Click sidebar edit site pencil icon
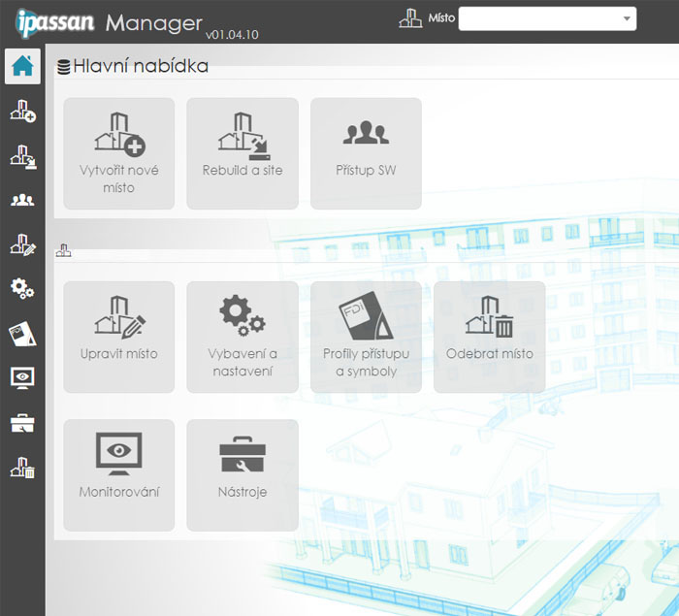The image size is (679, 616). click(x=22, y=244)
